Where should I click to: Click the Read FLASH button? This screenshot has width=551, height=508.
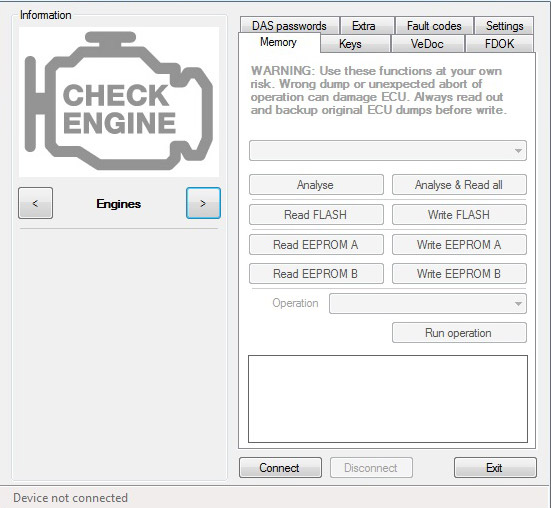click(x=316, y=214)
